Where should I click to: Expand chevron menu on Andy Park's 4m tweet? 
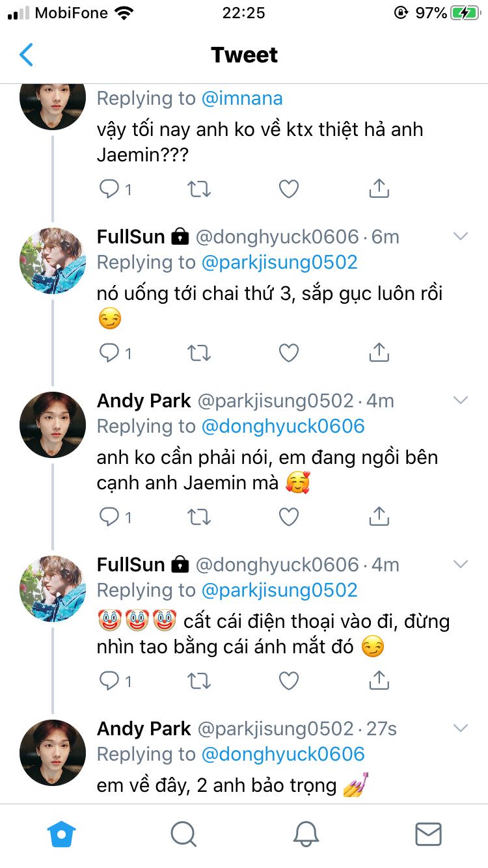[x=461, y=401]
